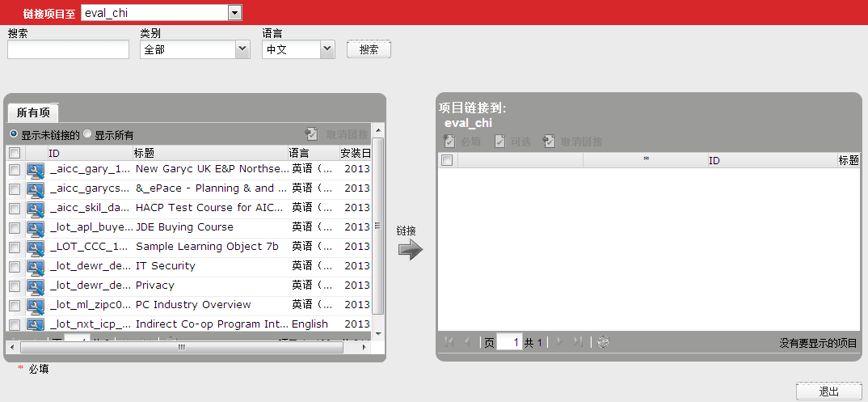Click course icon for _aicc_gary_1 row

[36, 170]
